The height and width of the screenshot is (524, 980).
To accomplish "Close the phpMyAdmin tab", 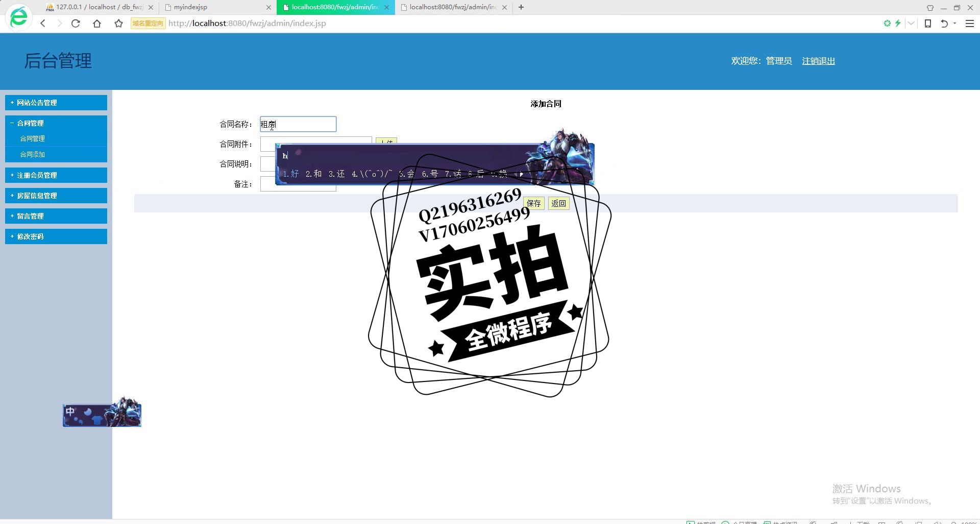I will 151,8.
